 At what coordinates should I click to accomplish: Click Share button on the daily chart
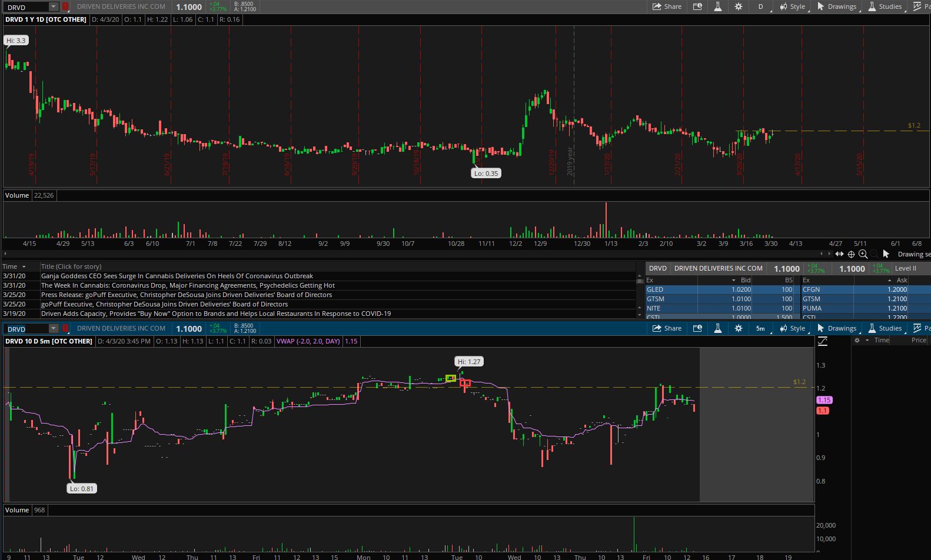(x=667, y=6)
